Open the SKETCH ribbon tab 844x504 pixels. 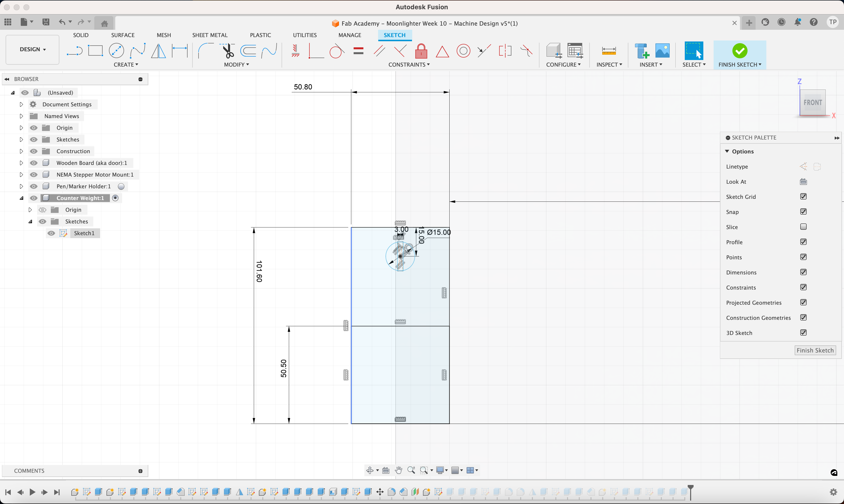coord(394,35)
